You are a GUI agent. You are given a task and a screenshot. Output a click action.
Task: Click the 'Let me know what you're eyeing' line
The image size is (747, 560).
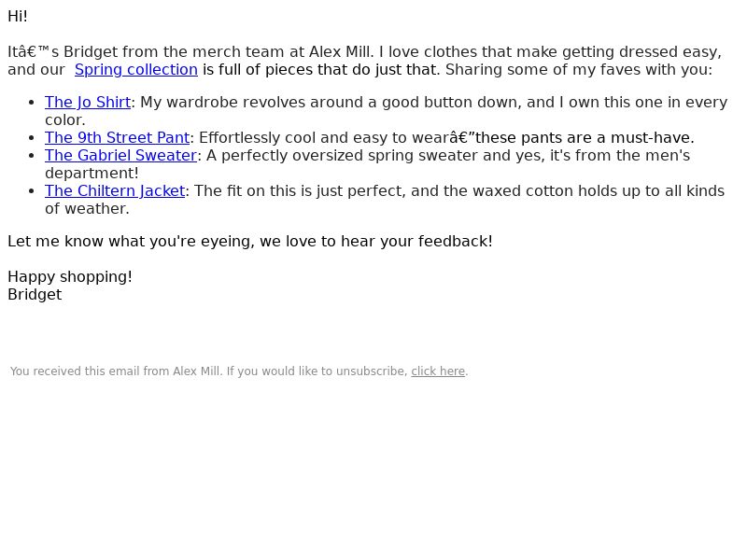click(x=250, y=242)
